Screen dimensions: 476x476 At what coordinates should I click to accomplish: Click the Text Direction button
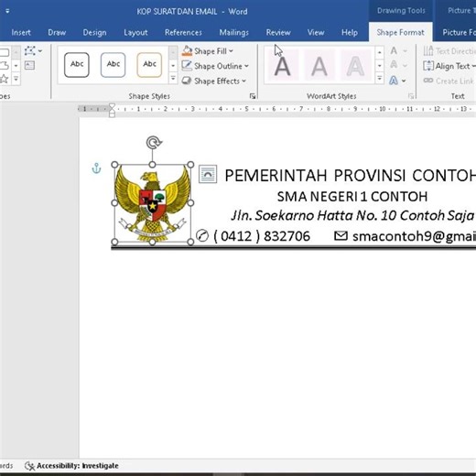(449, 51)
